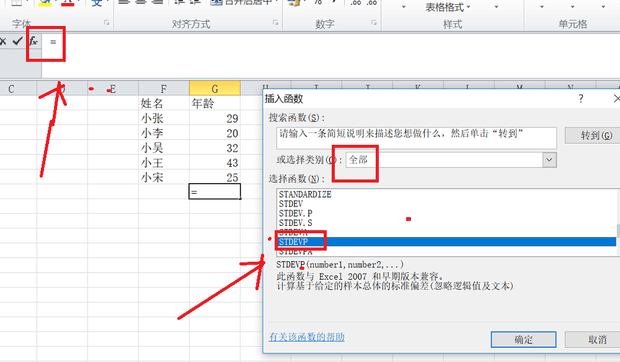Image resolution: width=620 pixels, height=362 pixels.
Task: Open the 字体 group dialog launcher
Action: pyautogui.click(x=106, y=23)
